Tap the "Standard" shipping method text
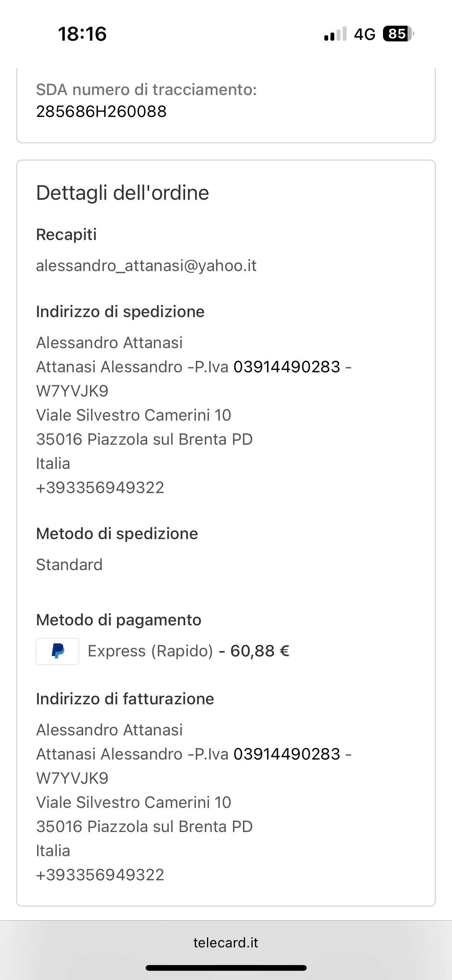Image resolution: width=452 pixels, height=980 pixels. tap(69, 565)
